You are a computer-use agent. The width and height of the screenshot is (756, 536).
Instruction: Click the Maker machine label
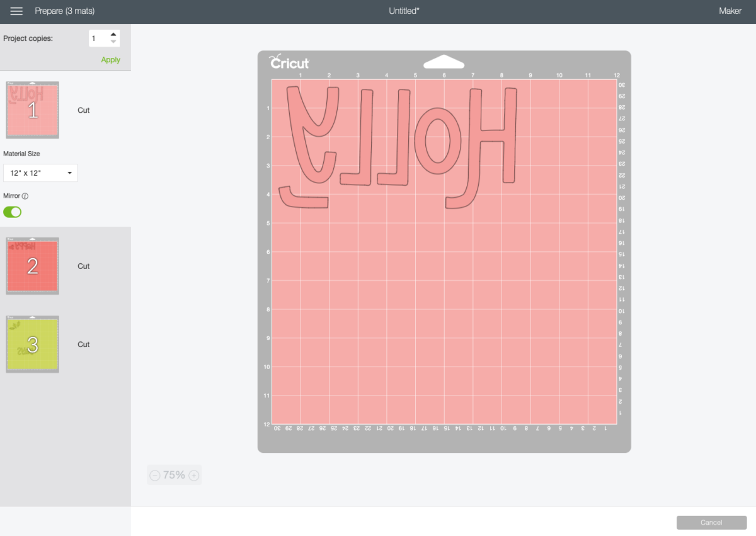click(x=730, y=11)
